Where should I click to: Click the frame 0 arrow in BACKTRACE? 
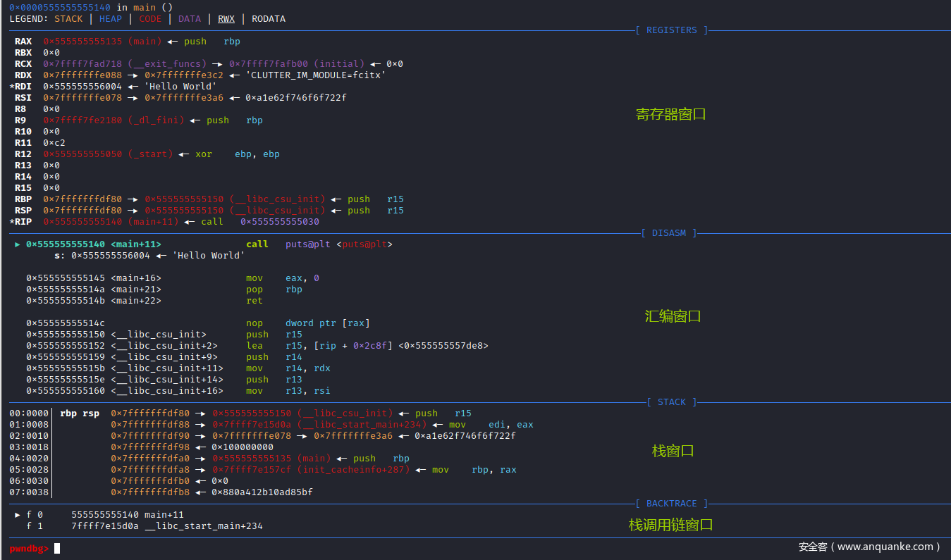pyautogui.click(x=18, y=515)
